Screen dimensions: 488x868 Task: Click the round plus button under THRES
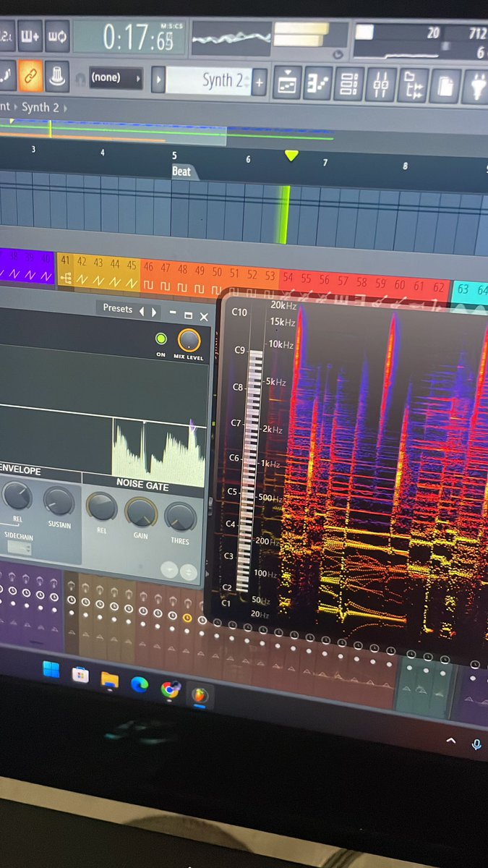[x=170, y=570]
